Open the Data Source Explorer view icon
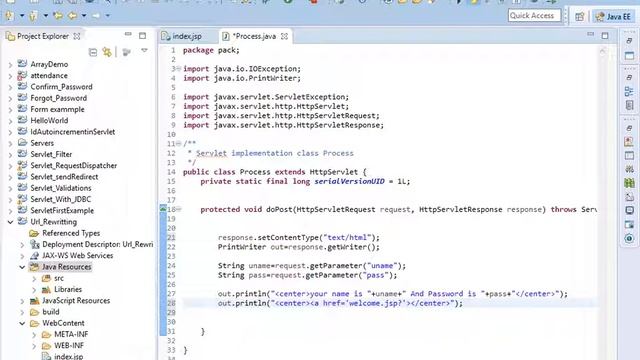The height and width of the screenshot is (360, 640). point(629,183)
